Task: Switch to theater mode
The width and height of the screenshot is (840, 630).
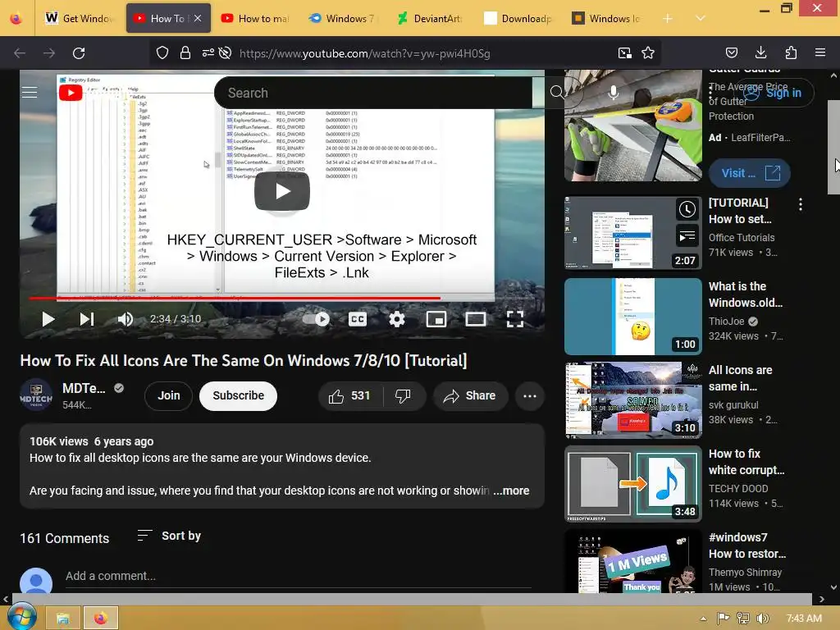Action: pyautogui.click(x=476, y=319)
